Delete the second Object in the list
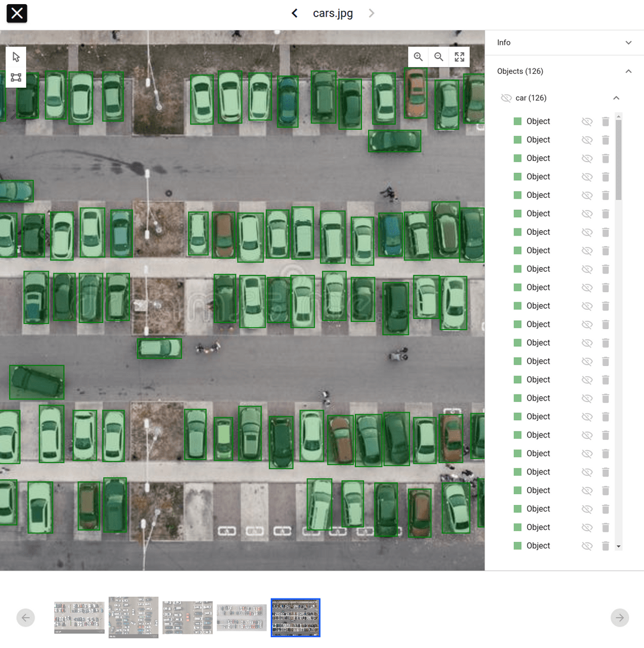The image size is (644, 648). 606,139
